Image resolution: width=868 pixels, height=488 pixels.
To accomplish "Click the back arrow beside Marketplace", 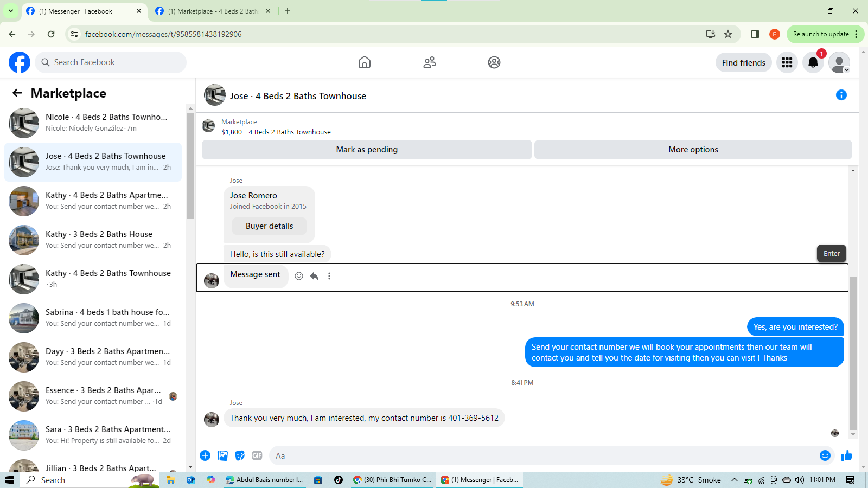I will 17,93.
